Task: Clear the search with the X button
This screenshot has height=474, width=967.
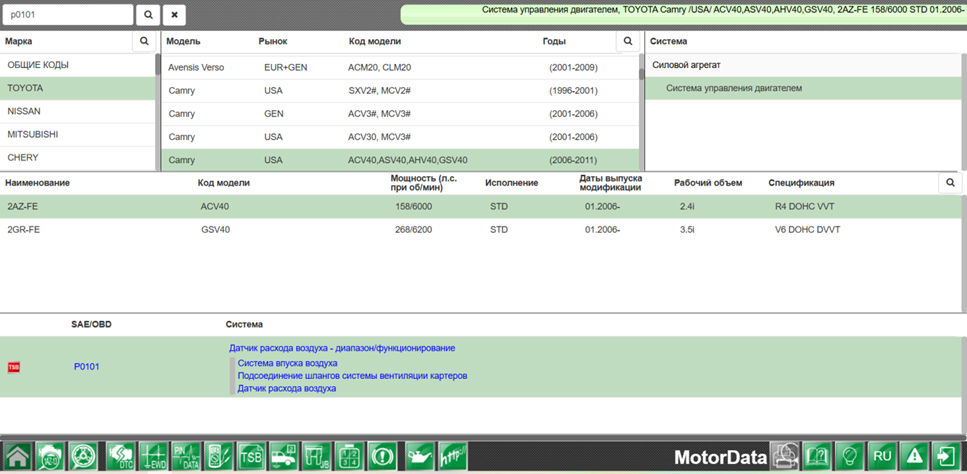Action: click(175, 15)
